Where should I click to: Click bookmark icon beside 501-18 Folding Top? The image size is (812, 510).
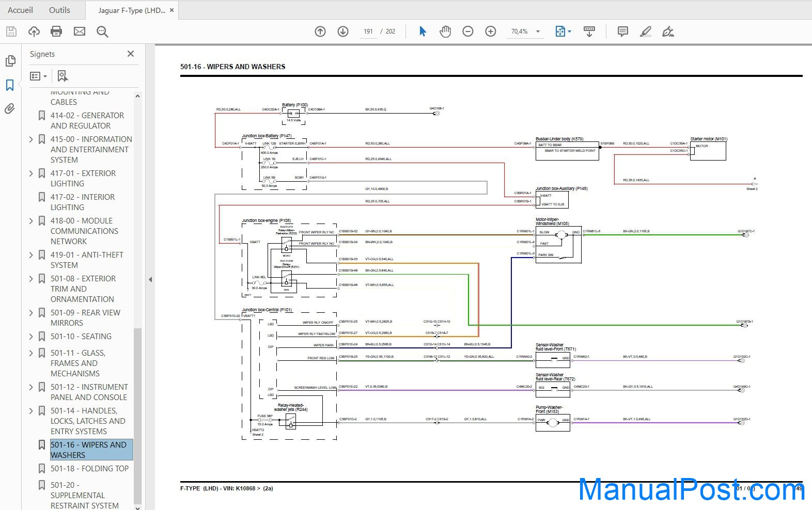(42, 469)
